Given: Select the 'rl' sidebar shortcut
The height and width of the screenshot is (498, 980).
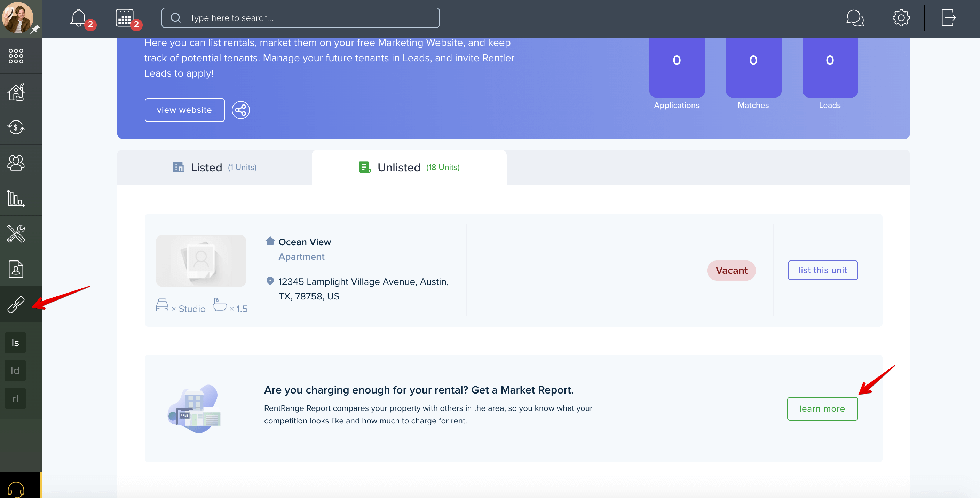Looking at the screenshot, I should tap(15, 398).
